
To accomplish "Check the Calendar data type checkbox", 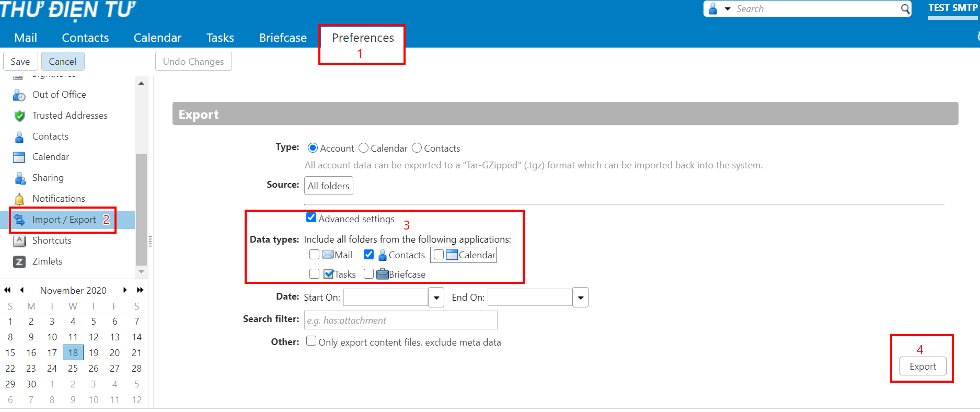I will pyautogui.click(x=439, y=255).
